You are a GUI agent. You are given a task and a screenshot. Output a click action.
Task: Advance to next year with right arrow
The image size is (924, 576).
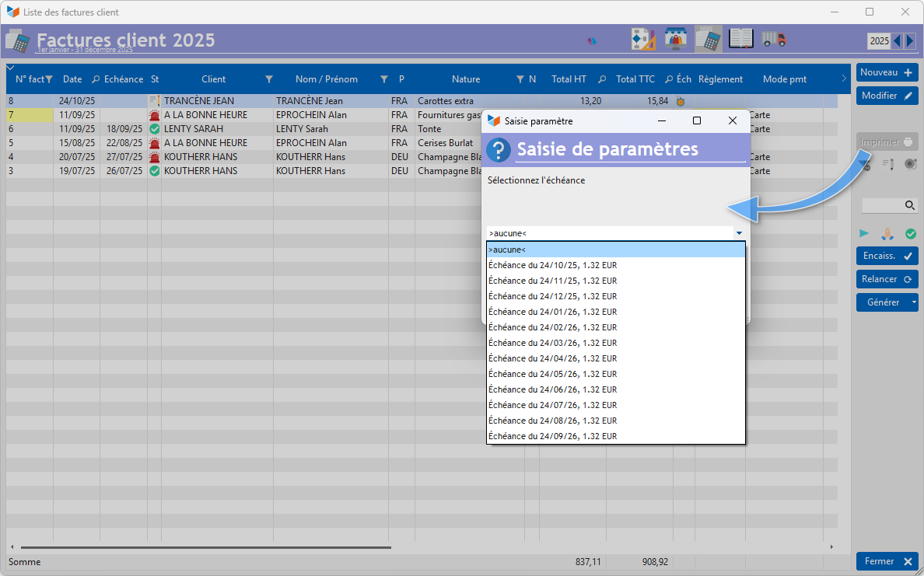[910, 41]
